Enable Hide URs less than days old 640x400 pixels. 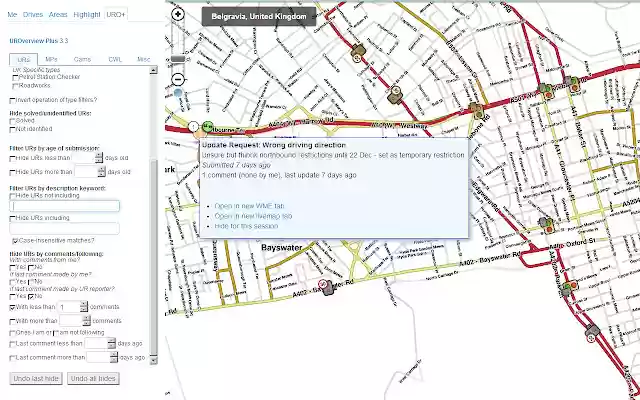coord(12,158)
